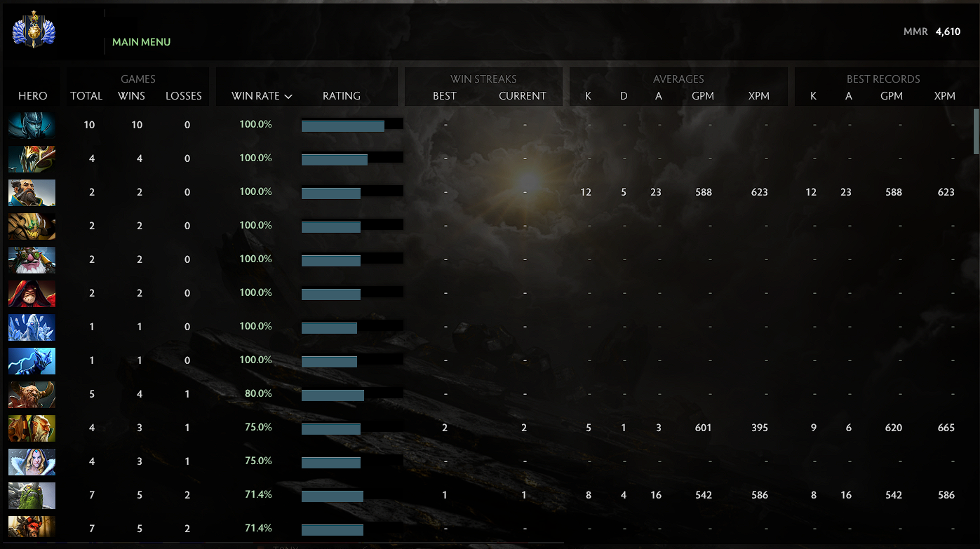Click Tiny's rating bar
Image resolution: width=980 pixels, height=549 pixels.
click(352, 496)
